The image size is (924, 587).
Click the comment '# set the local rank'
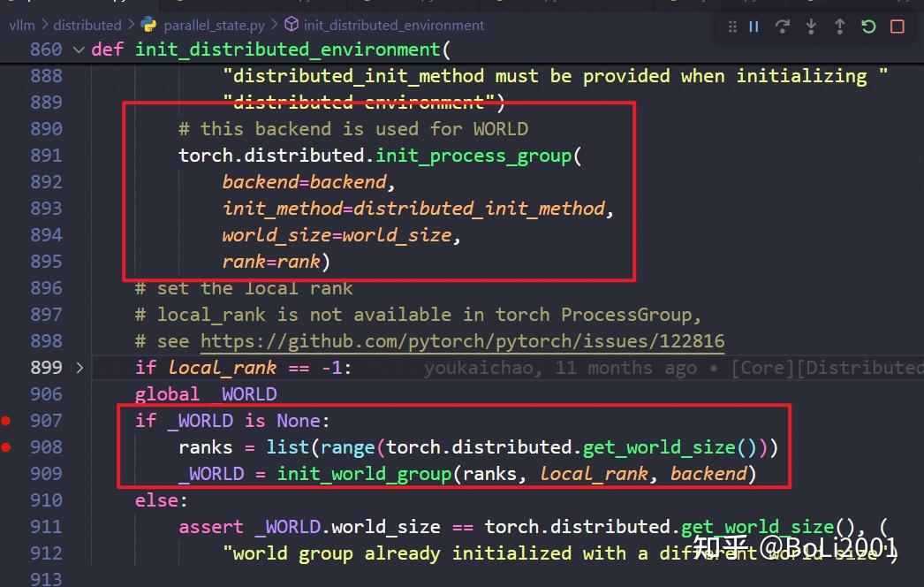[x=244, y=288]
